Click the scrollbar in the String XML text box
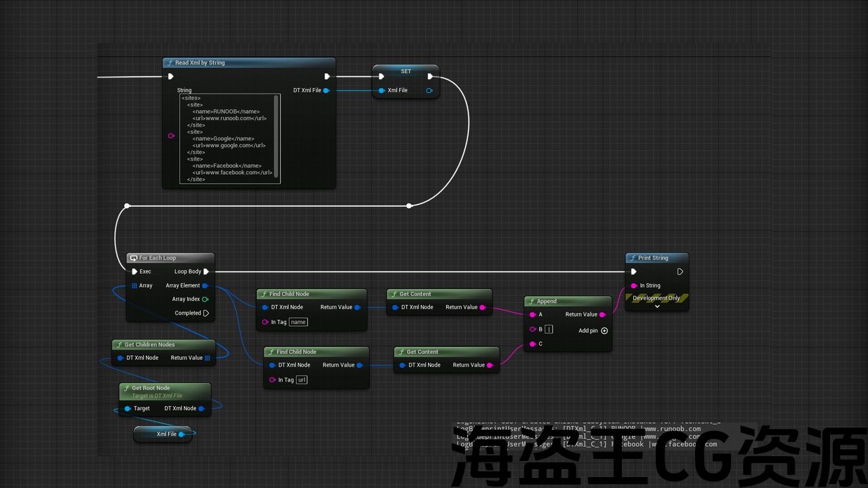868x488 pixels. (276, 136)
